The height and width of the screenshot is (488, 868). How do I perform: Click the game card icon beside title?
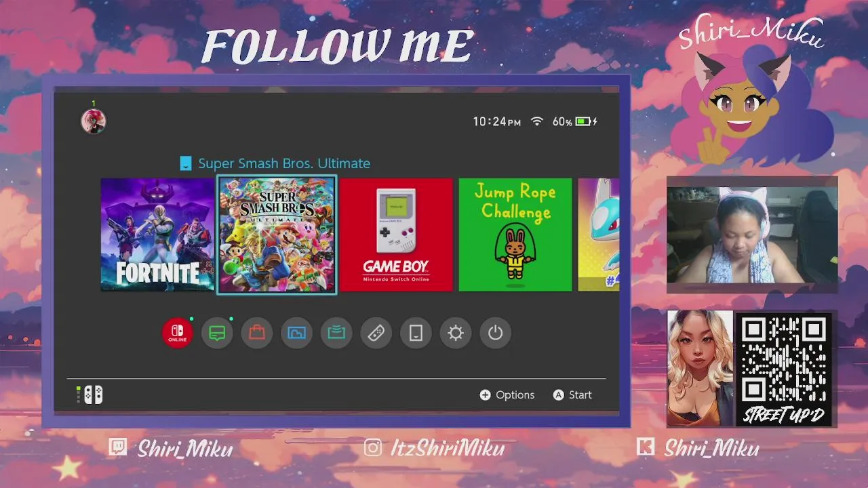click(186, 163)
